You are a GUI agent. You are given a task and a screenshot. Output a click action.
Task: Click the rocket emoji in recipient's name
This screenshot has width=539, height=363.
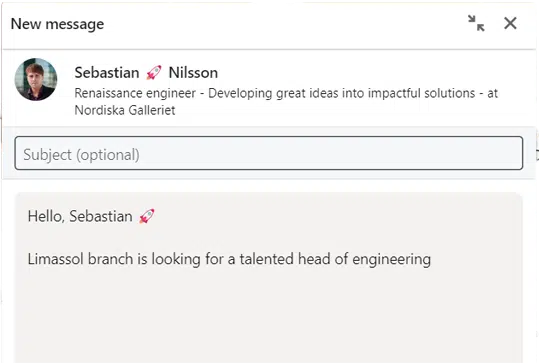154,73
